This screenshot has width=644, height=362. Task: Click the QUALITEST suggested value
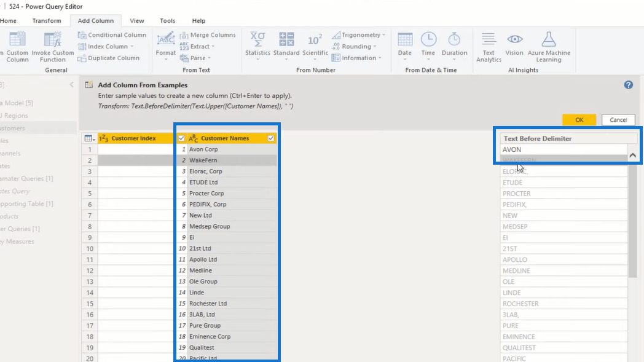tap(564, 348)
